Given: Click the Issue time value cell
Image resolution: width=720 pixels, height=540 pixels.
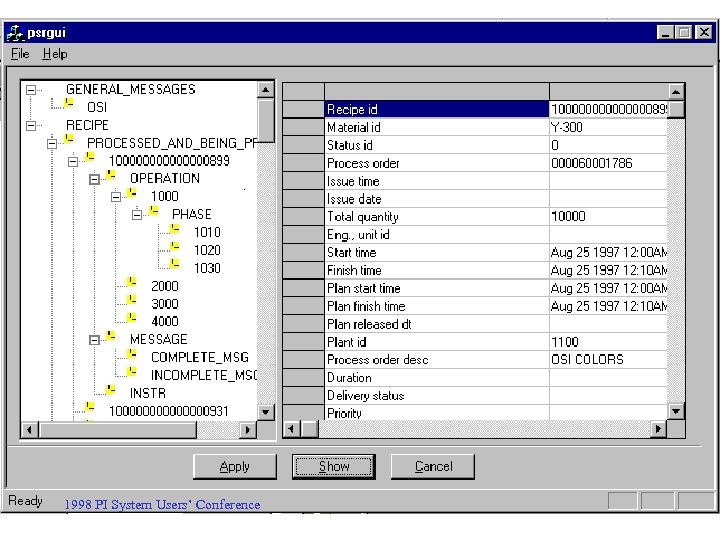Looking at the screenshot, I should (608, 181).
